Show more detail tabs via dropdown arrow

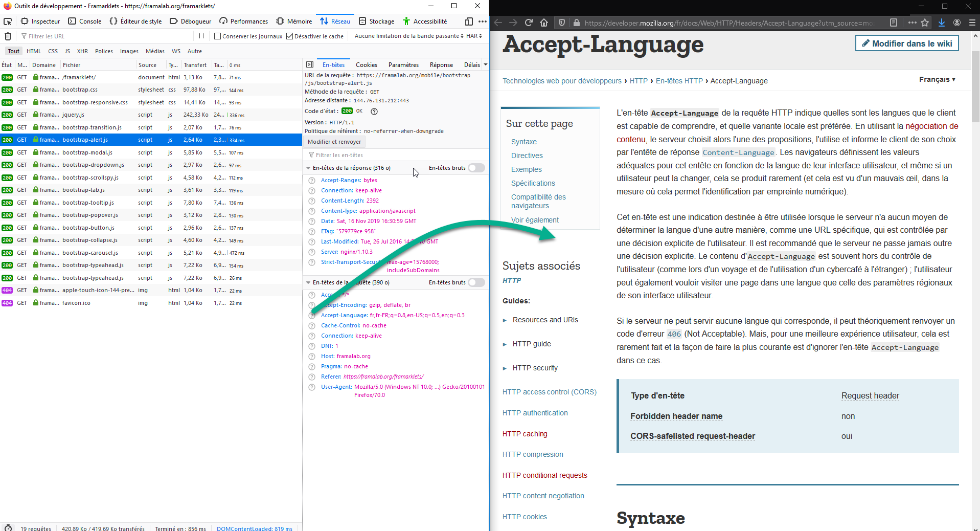tap(486, 64)
